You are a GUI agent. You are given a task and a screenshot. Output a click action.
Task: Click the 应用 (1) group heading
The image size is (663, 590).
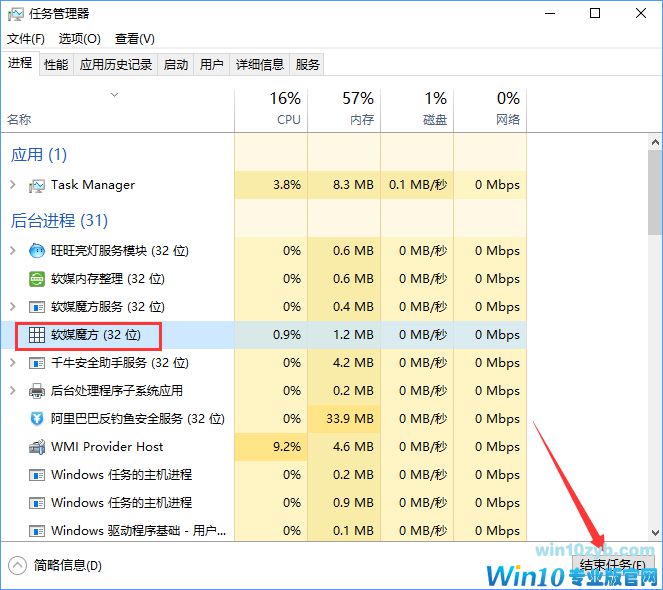click(x=39, y=155)
